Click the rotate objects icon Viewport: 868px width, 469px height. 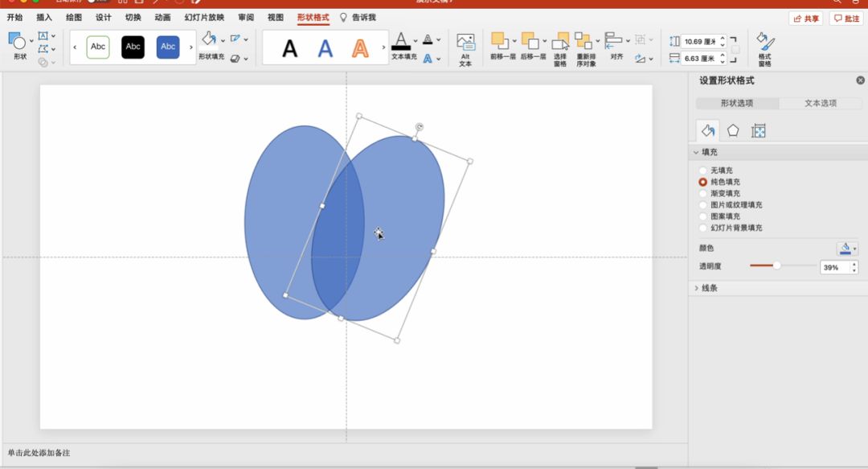pos(641,58)
